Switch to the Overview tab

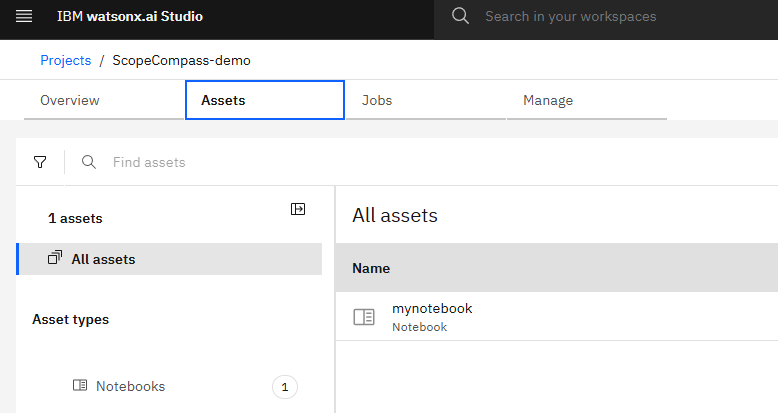(70, 100)
